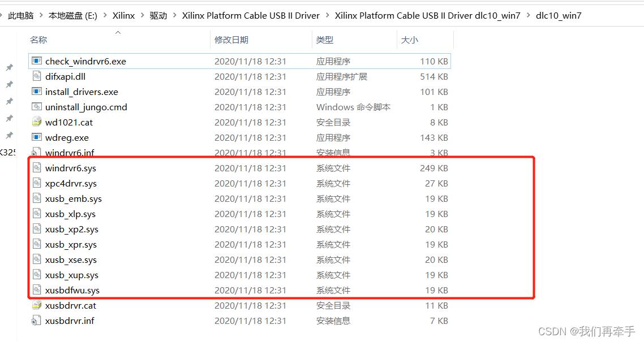Click the 27 KB size of xpc4drvr.sys
Screen dimensions: 644x342
click(436, 184)
